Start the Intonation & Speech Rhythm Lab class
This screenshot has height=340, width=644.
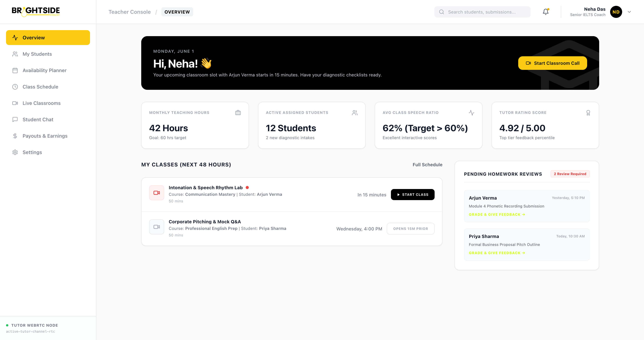tap(413, 194)
